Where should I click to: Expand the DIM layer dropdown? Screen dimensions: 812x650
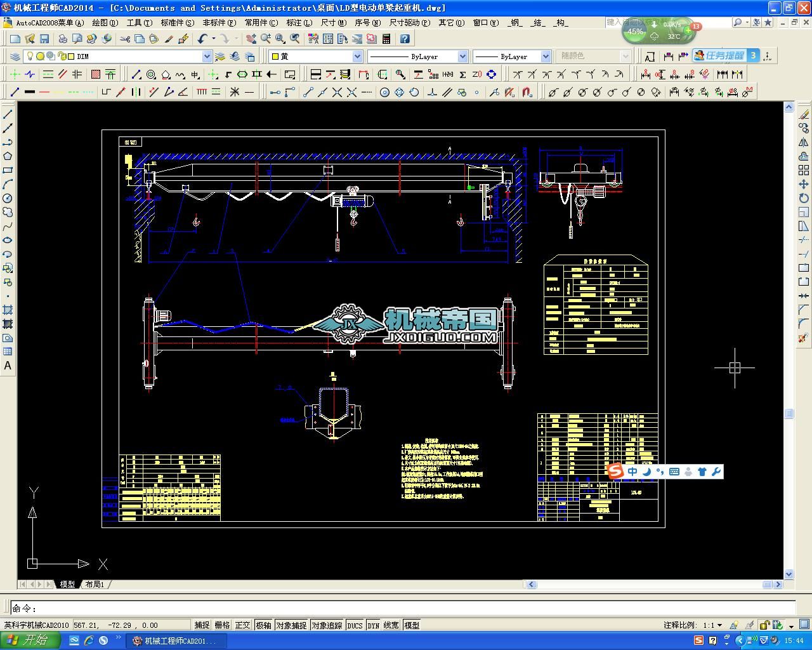(x=206, y=56)
